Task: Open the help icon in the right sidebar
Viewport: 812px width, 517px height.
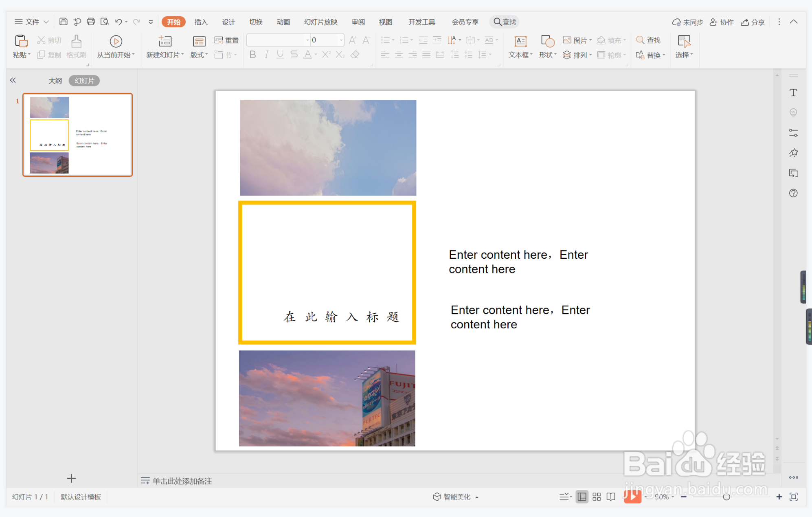Action: 793,193
